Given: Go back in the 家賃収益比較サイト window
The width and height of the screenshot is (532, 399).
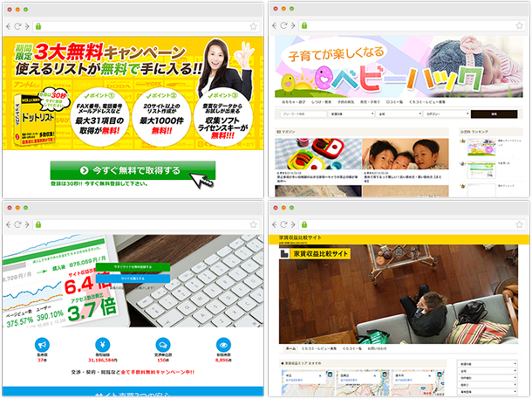Looking at the screenshot, I should point(275,224).
